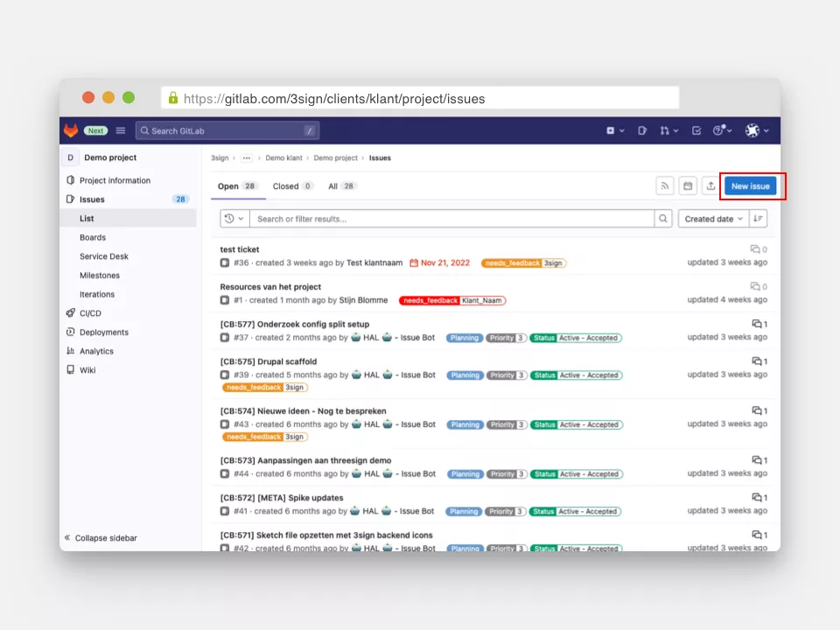This screenshot has height=630, width=840.
Task: Open the issue titled Drupal scaffold
Action: (269, 361)
